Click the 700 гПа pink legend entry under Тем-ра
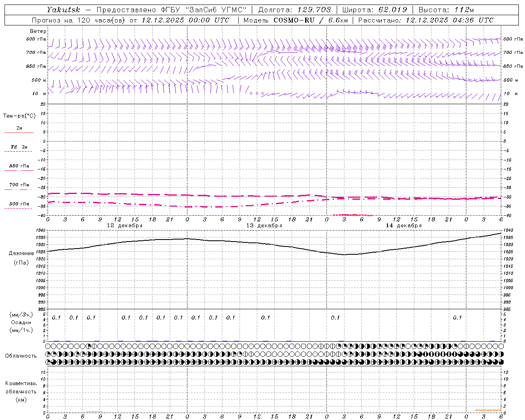 [19, 185]
